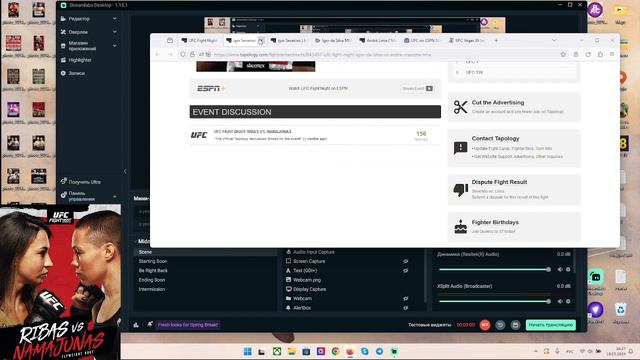
Task: Open the Xbox app from the taskbar
Action: tap(277, 351)
